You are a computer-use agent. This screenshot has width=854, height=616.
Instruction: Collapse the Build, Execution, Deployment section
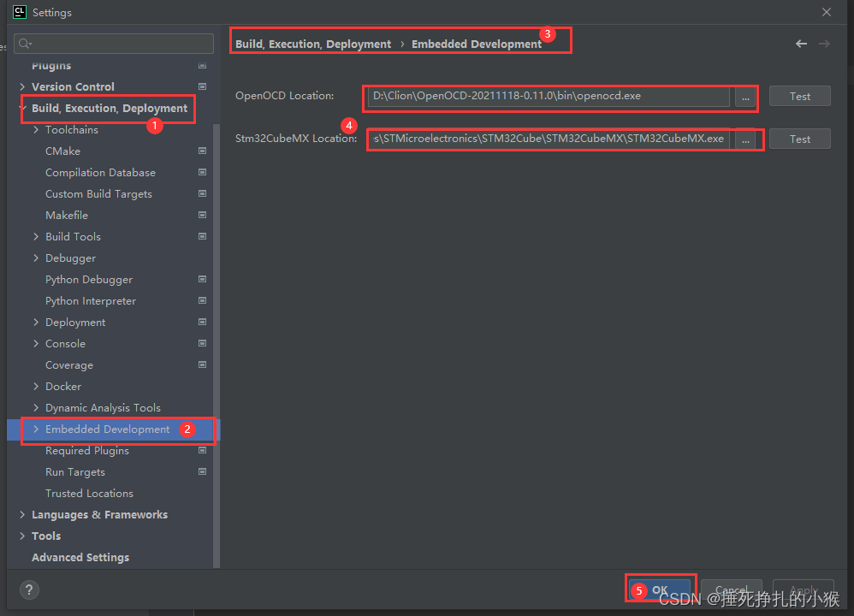click(22, 108)
